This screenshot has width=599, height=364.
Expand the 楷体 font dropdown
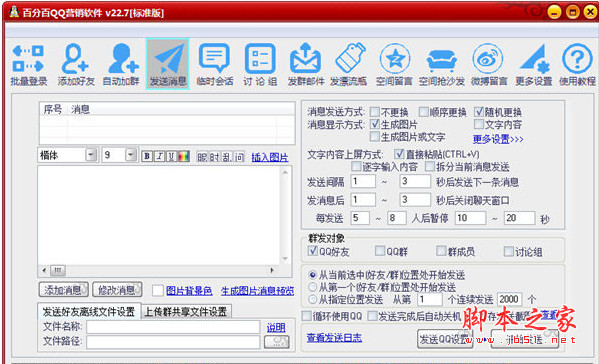(91, 155)
